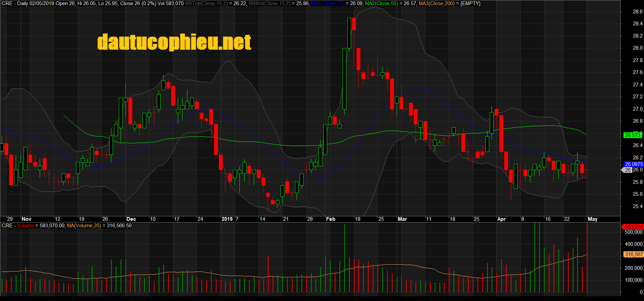644x301 pixels.
Task: Click the red 593,070 volume tag
Action: (x=633, y=227)
